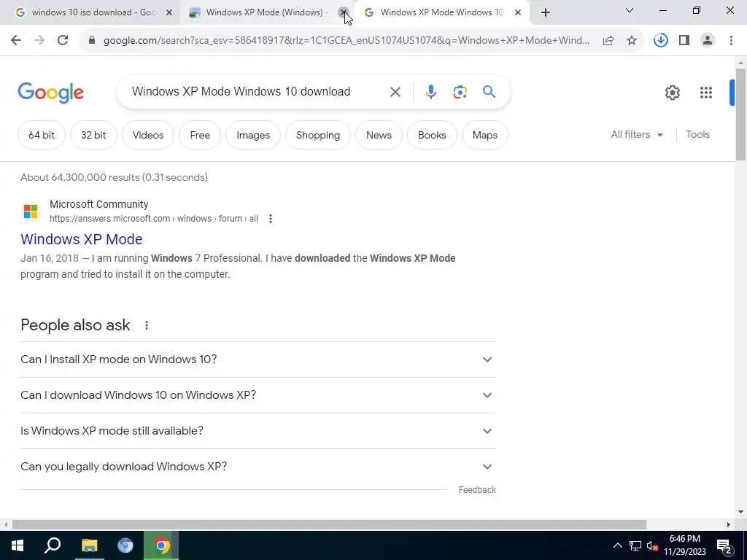This screenshot has height=560, width=747.
Task: Switch to Videos results
Action: coord(147,135)
